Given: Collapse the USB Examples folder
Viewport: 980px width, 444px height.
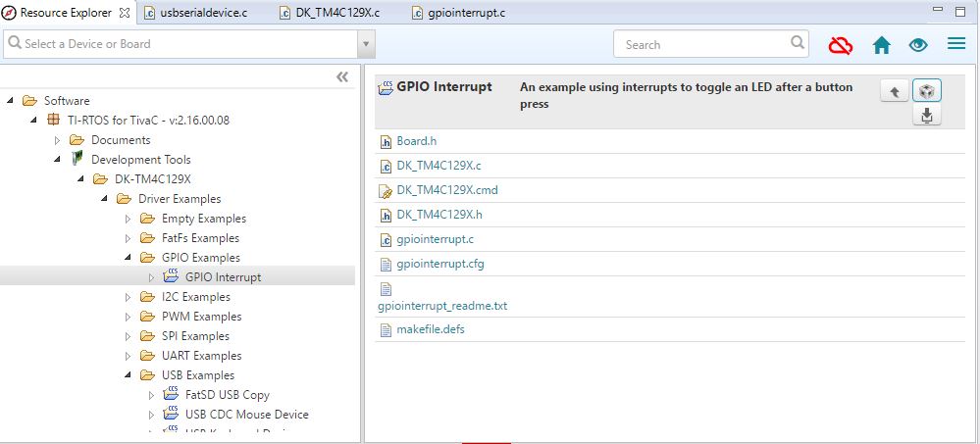Looking at the screenshot, I should (x=128, y=375).
